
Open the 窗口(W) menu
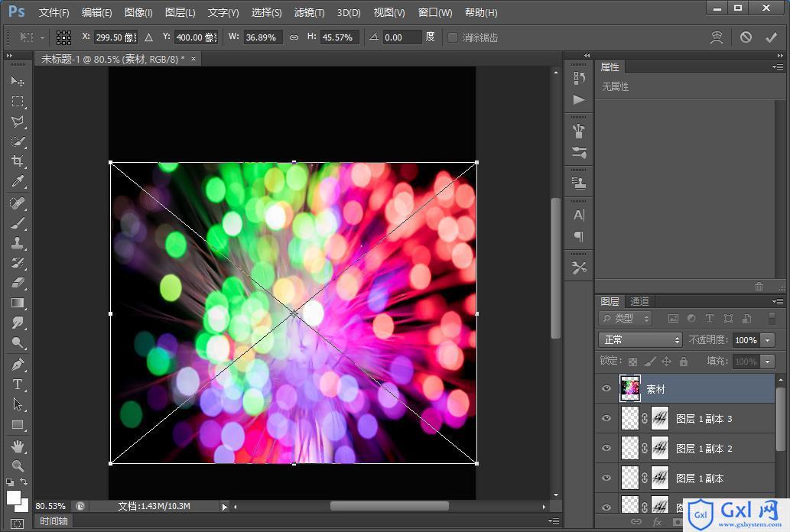[x=435, y=12]
